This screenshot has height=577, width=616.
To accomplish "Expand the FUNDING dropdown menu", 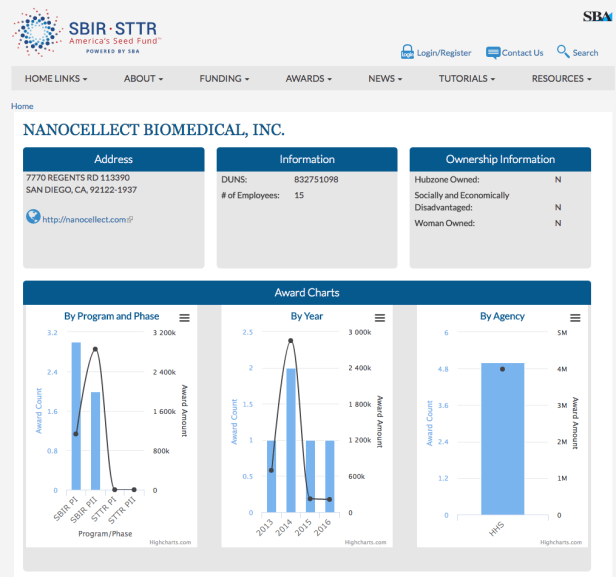I will click(x=224, y=78).
